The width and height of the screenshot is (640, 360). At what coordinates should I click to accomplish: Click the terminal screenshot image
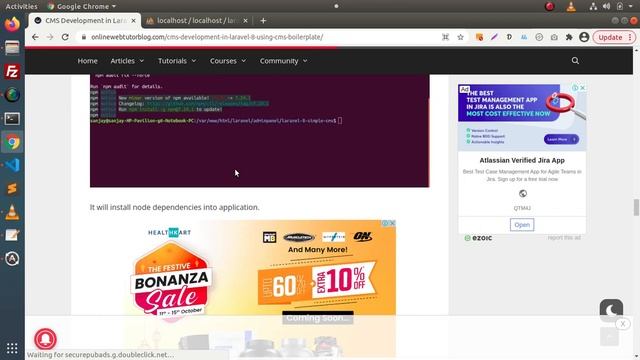coord(260,131)
